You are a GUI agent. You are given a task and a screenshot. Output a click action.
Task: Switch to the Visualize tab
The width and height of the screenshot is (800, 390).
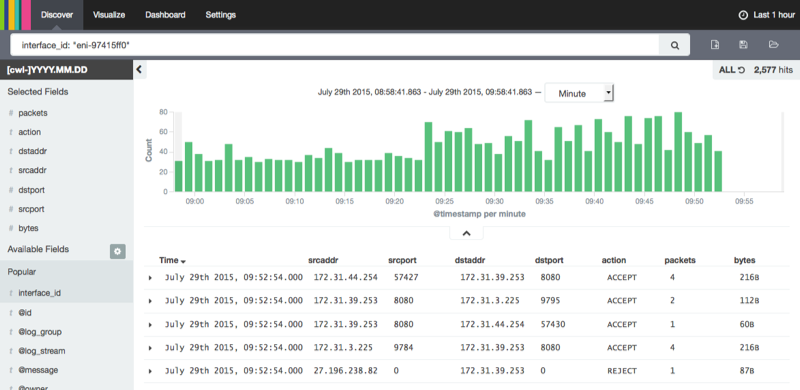109,15
